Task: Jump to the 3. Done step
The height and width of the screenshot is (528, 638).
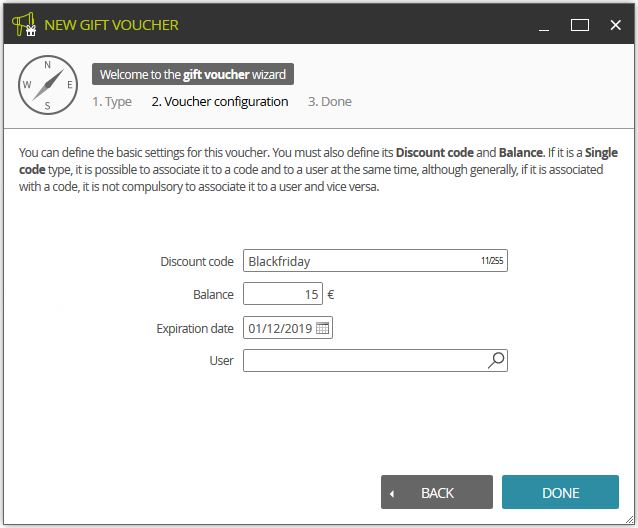Action: click(330, 101)
